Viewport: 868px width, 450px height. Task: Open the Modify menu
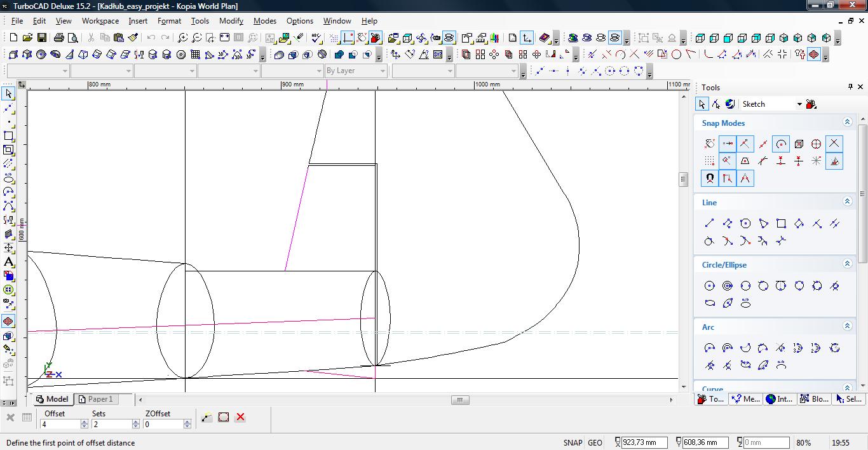pyautogui.click(x=231, y=21)
